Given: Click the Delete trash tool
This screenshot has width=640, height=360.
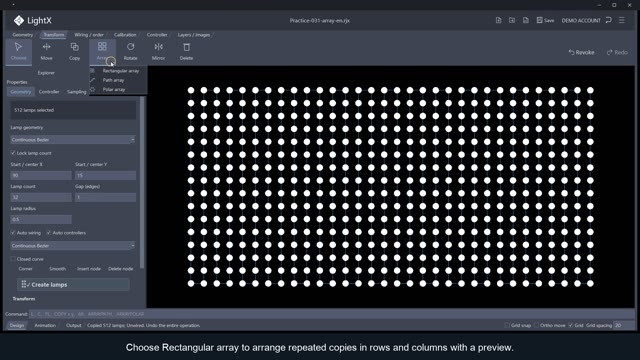Looking at the screenshot, I should pos(187,51).
